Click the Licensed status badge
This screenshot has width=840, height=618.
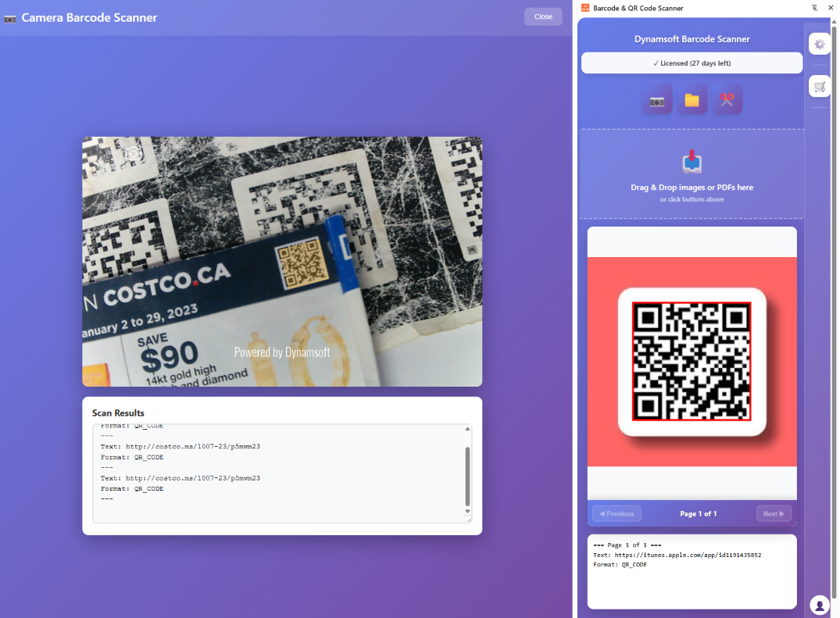point(692,63)
